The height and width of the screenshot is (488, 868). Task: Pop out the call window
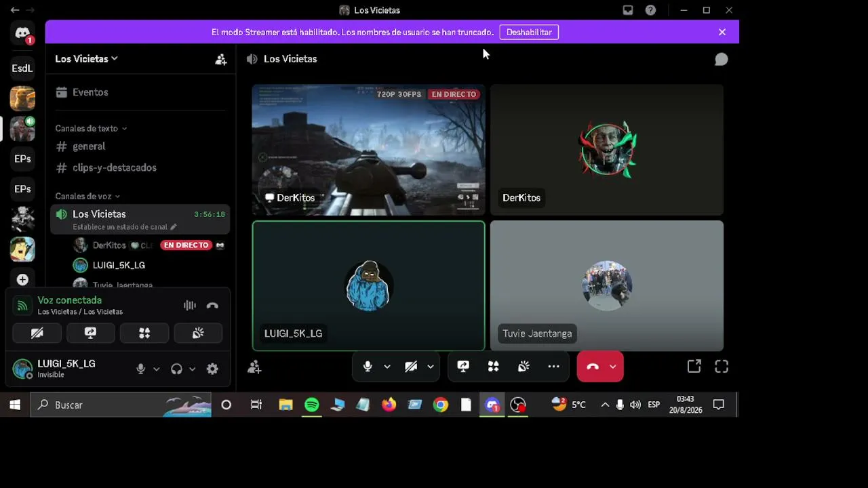(x=694, y=367)
